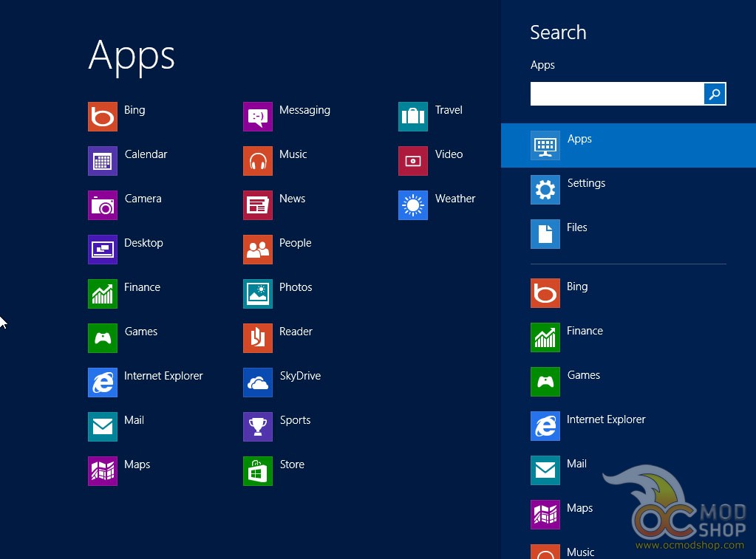Open the Reader app icon
The width and height of the screenshot is (756, 559).
click(257, 338)
